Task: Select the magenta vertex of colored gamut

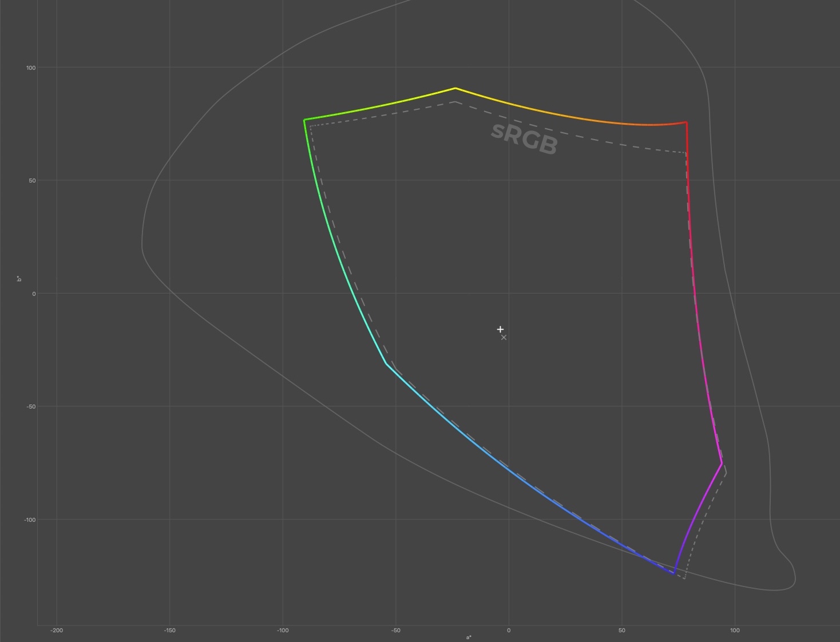Action: [x=722, y=463]
